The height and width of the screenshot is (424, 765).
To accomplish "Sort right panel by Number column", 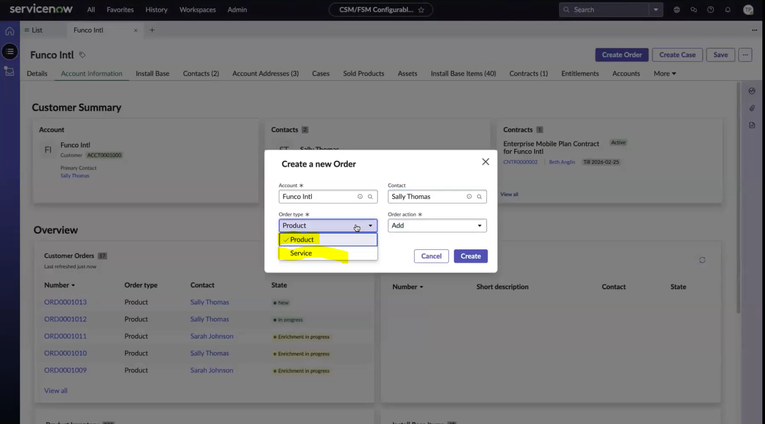I will coord(408,287).
